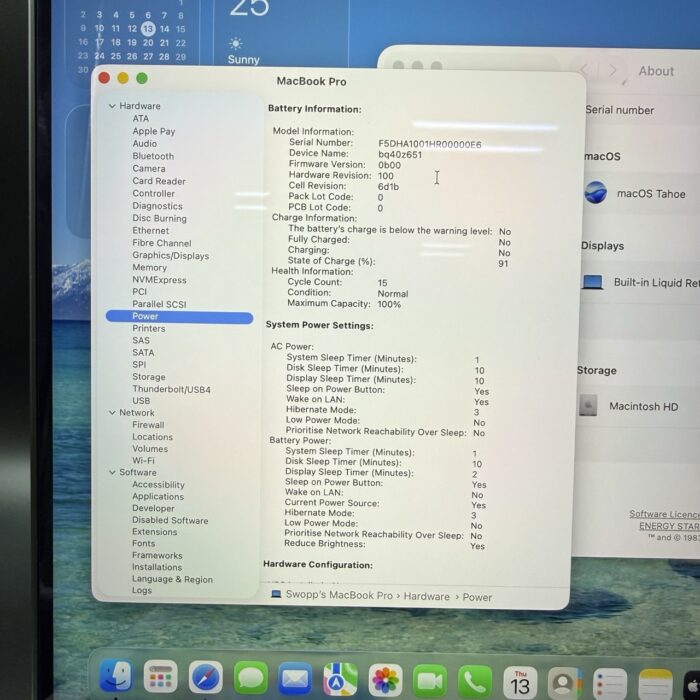
Task: Open Phone app in the dock
Action: click(x=475, y=681)
